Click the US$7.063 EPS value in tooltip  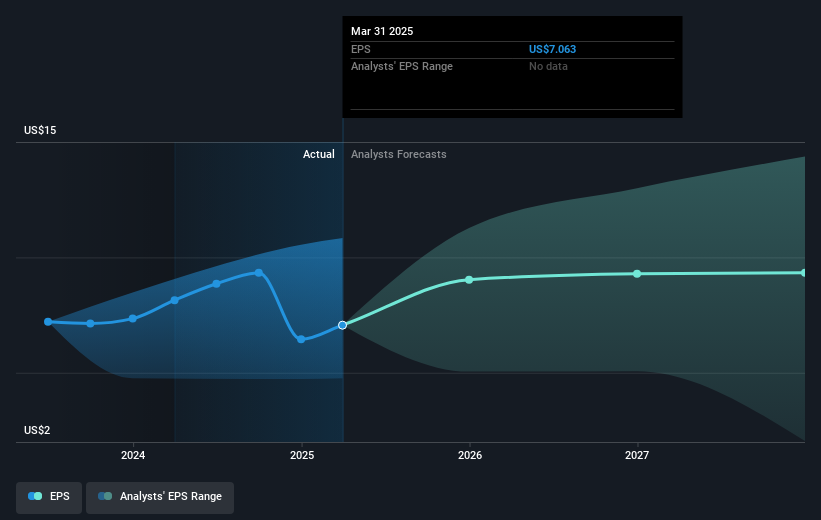click(x=552, y=49)
